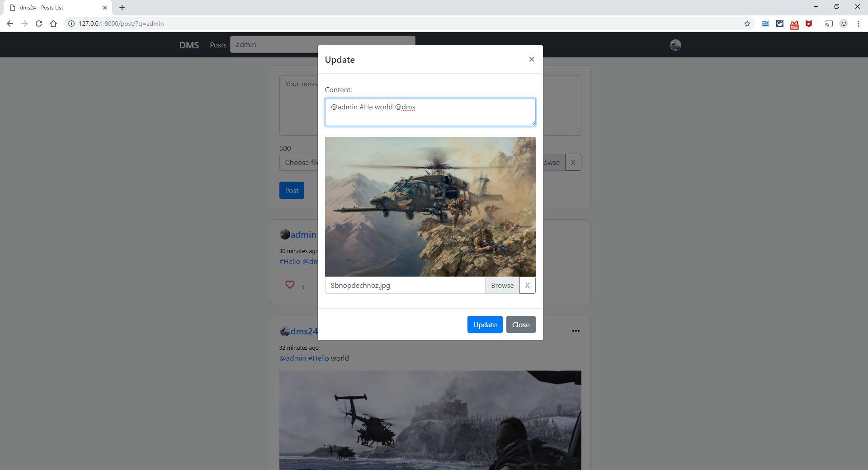Open the browser profile avatar icon
This screenshot has height=470, width=868.
pos(844,23)
